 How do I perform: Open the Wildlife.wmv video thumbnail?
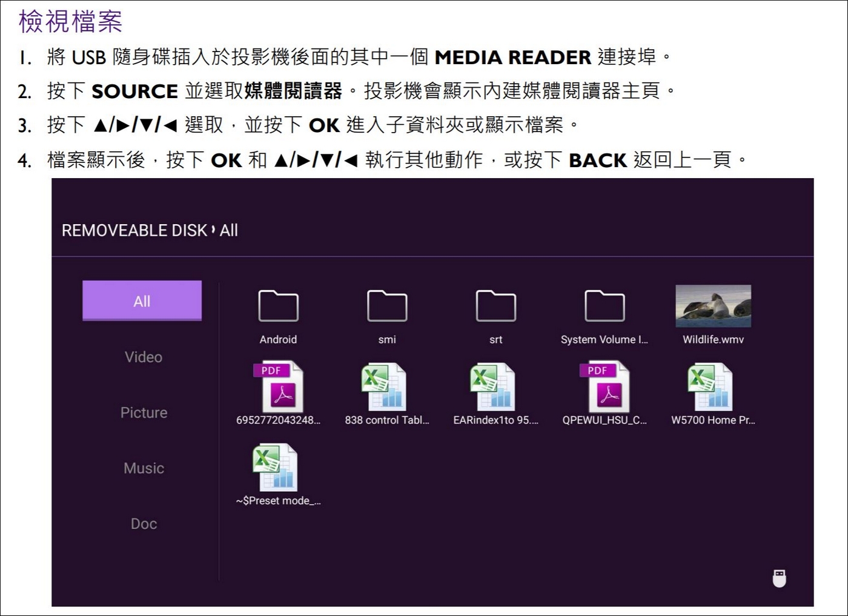click(x=712, y=307)
